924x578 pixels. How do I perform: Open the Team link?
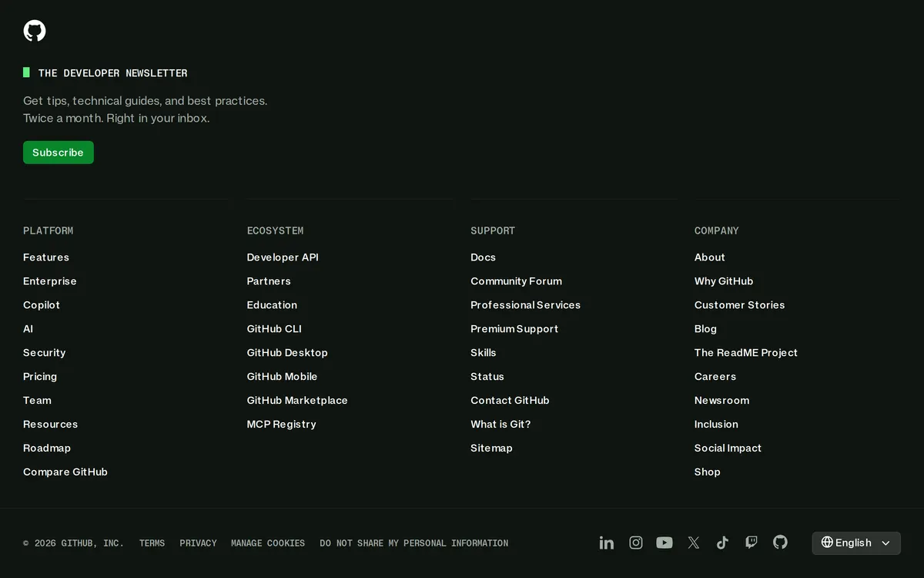point(37,401)
